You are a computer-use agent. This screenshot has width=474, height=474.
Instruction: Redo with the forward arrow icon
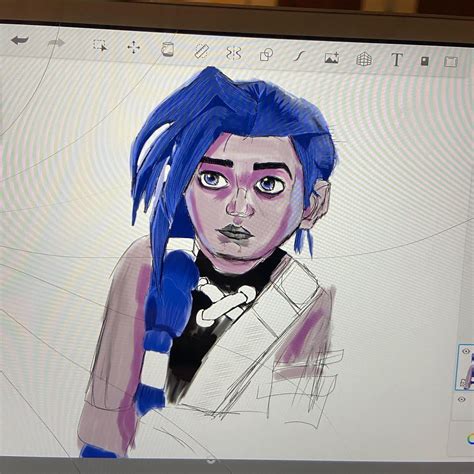(x=56, y=43)
